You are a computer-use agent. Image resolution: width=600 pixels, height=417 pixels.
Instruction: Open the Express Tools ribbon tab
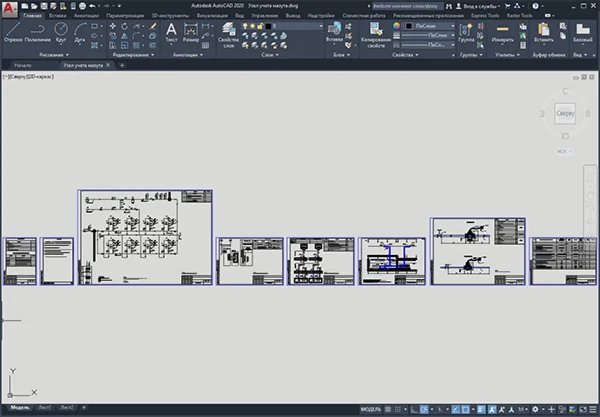pos(485,16)
